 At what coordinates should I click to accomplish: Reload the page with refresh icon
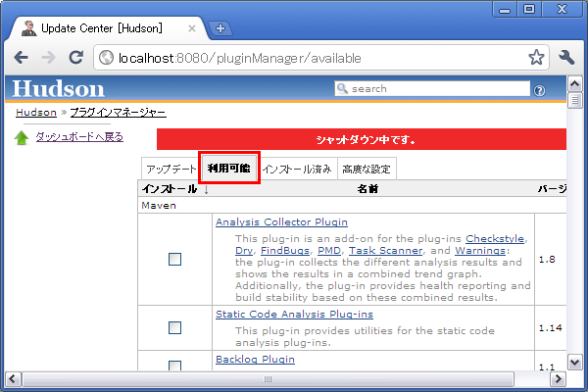click(76, 57)
